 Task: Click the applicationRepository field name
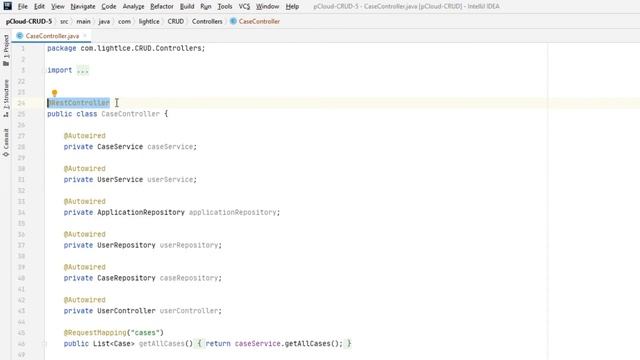coord(233,212)
